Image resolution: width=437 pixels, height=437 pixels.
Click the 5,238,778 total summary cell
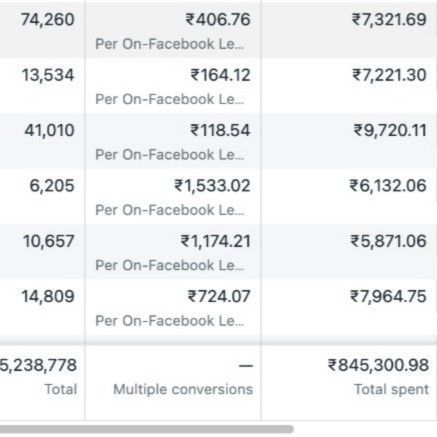(x=38, y=365)
